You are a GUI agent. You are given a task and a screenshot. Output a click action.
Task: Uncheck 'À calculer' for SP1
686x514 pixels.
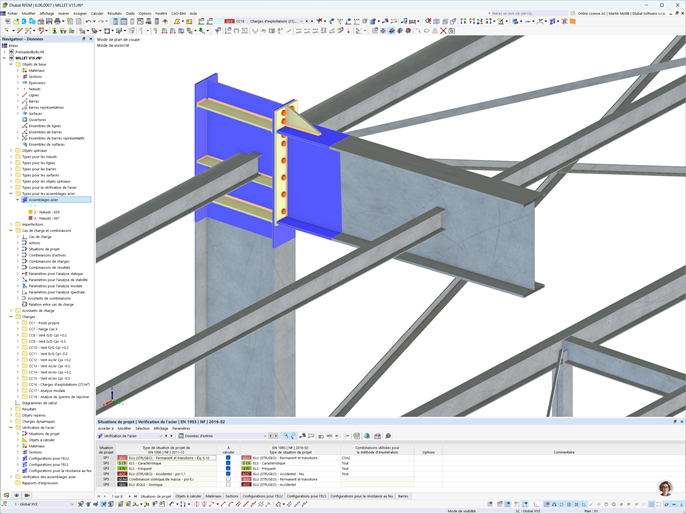[x=228, y=458]
